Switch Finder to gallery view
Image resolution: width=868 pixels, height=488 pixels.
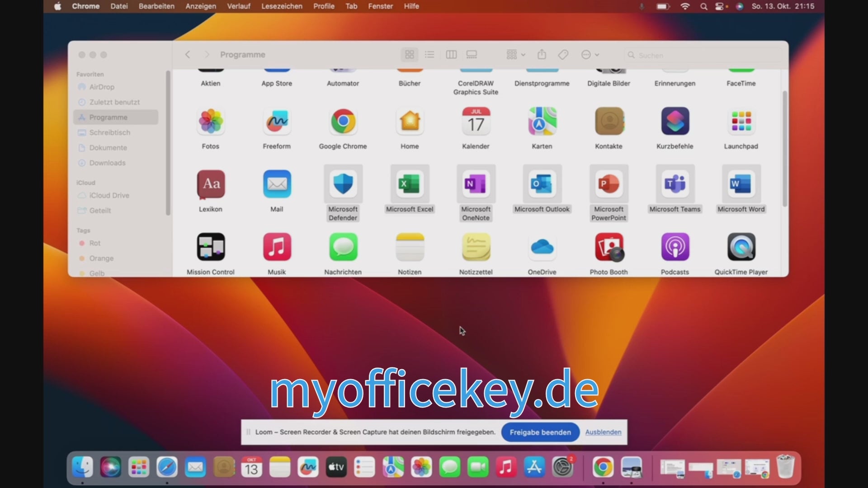point(472,55)
